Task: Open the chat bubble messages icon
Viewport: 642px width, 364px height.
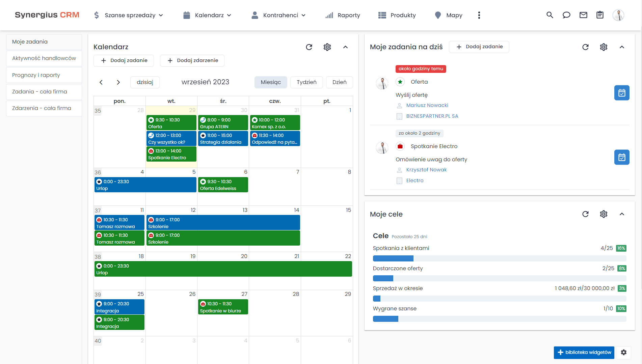Action: [x=566, y=15]
